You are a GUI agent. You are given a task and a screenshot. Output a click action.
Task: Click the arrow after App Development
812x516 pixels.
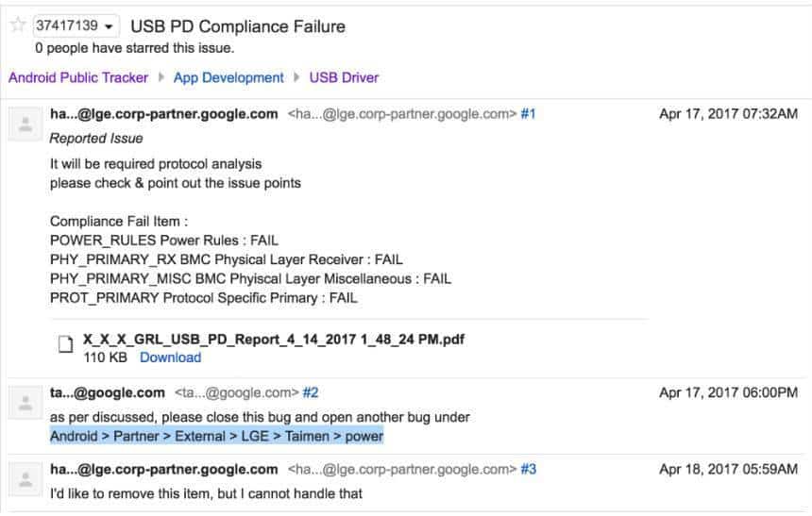click(x=296, y=77)
